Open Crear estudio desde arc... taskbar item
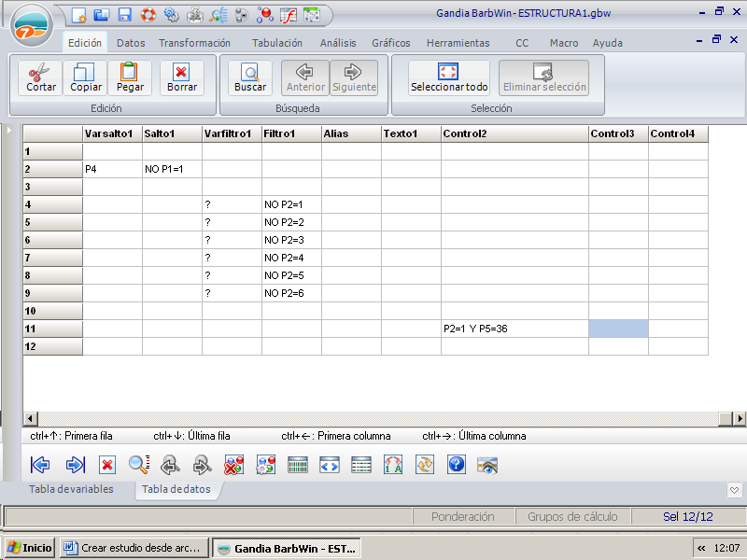The width and height of the screenshot is (747, 560). [134, 548]
